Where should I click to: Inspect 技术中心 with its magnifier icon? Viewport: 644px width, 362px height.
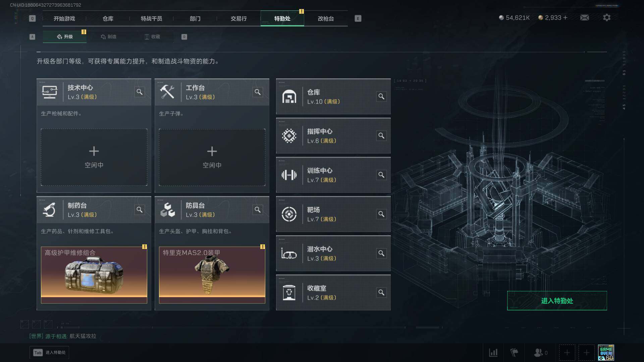140,92
